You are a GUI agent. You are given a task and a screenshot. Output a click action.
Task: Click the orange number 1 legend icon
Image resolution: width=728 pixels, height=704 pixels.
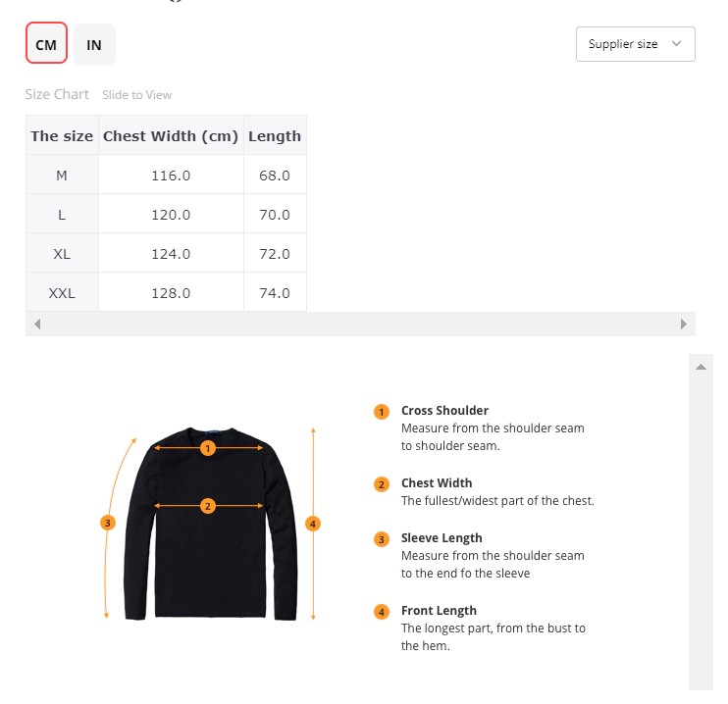[382, 412]
